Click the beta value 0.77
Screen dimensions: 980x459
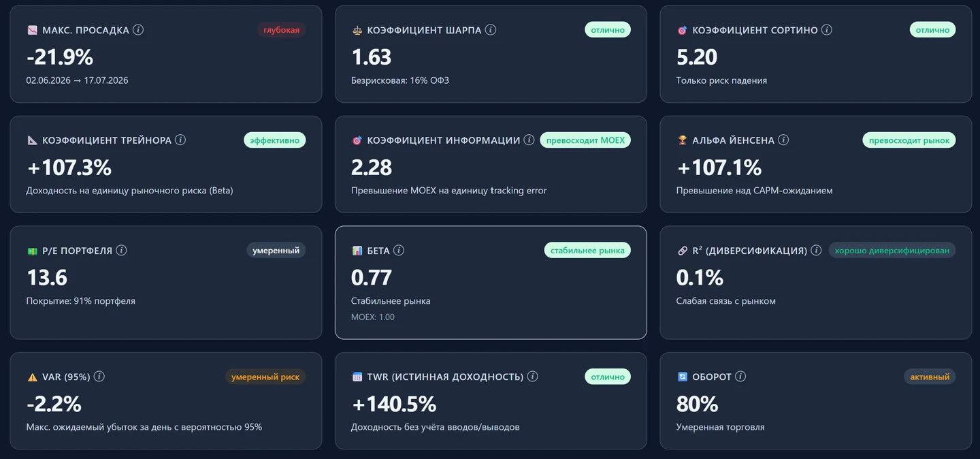click(372, 278)
